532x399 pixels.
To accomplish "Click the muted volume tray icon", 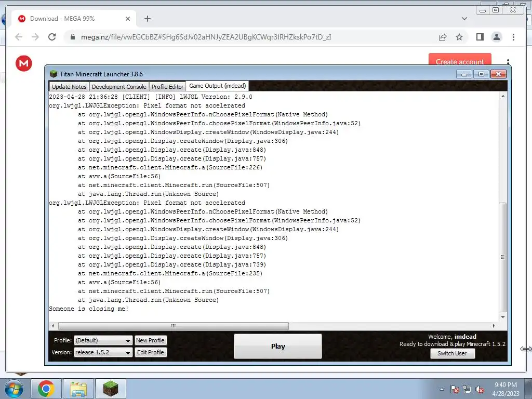I will 480,389.
